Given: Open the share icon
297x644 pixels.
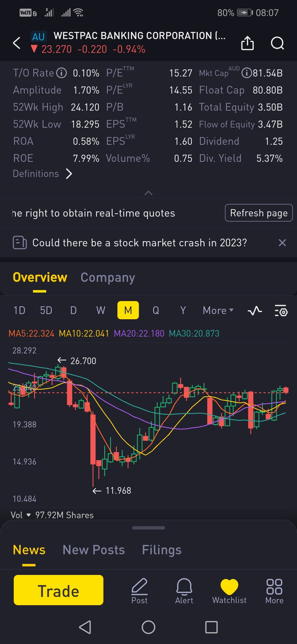Looking at the screenshot, I should [247, 43].
